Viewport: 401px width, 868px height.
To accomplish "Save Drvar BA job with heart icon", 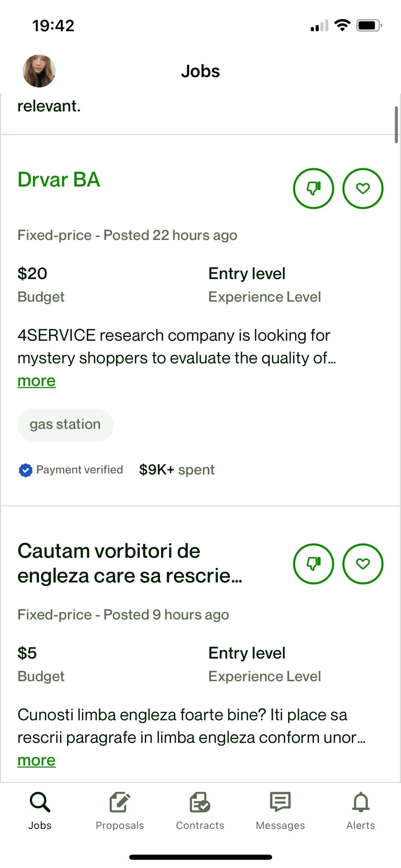I will pyautogui.click(x=363, y=188).
